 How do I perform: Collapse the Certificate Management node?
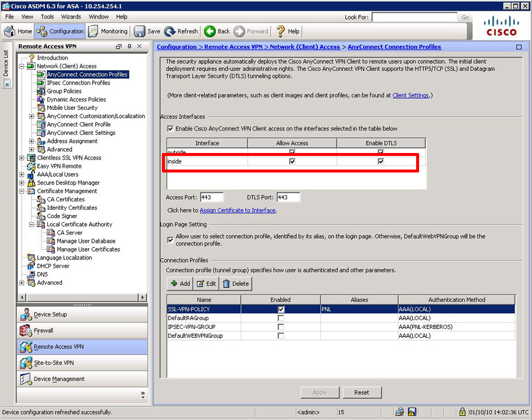[22, 191]
